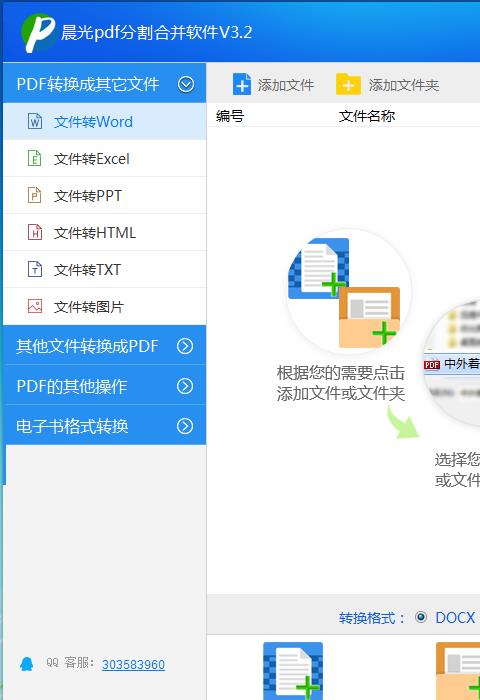480x700 pixels.
Task: Click the yellow add folder icon
Action: tap(348, 84)
